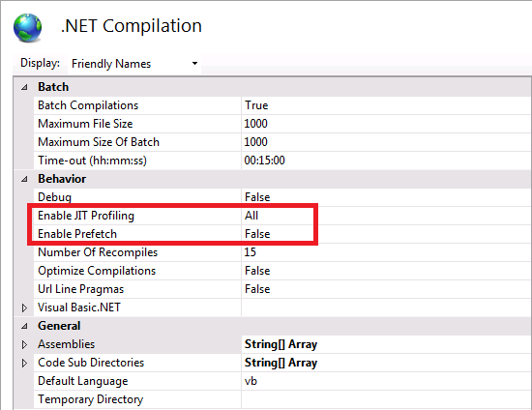
Task: Select the Assemblies row label
Action: click(x=66, y=344)
